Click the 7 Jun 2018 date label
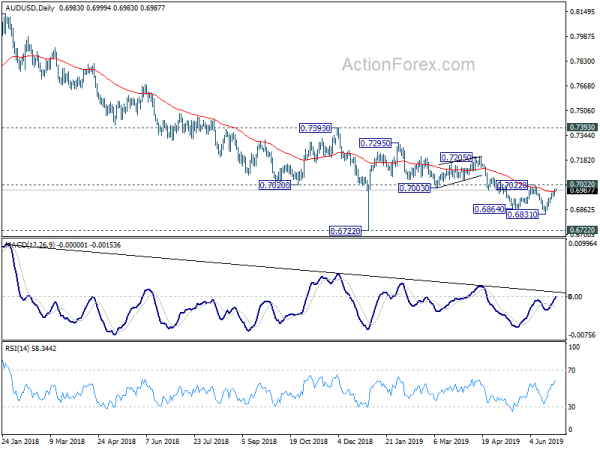 tap(163, 441)
